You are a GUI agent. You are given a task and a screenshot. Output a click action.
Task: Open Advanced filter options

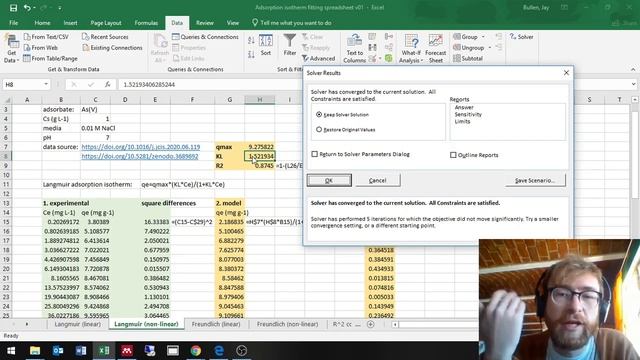[x=319, y=58]
